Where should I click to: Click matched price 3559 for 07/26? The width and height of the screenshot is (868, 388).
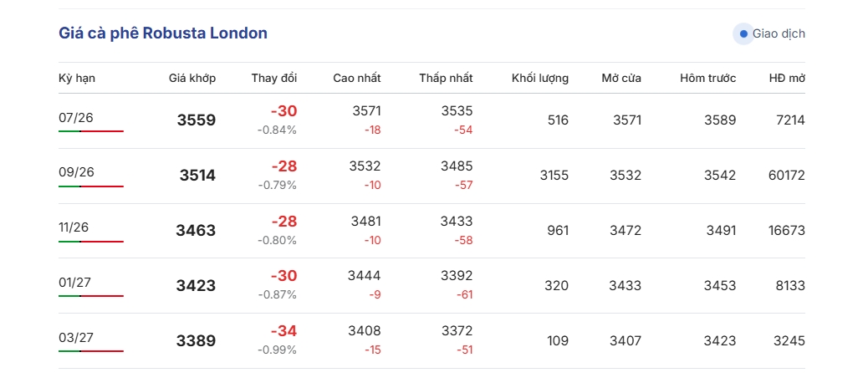197,120
